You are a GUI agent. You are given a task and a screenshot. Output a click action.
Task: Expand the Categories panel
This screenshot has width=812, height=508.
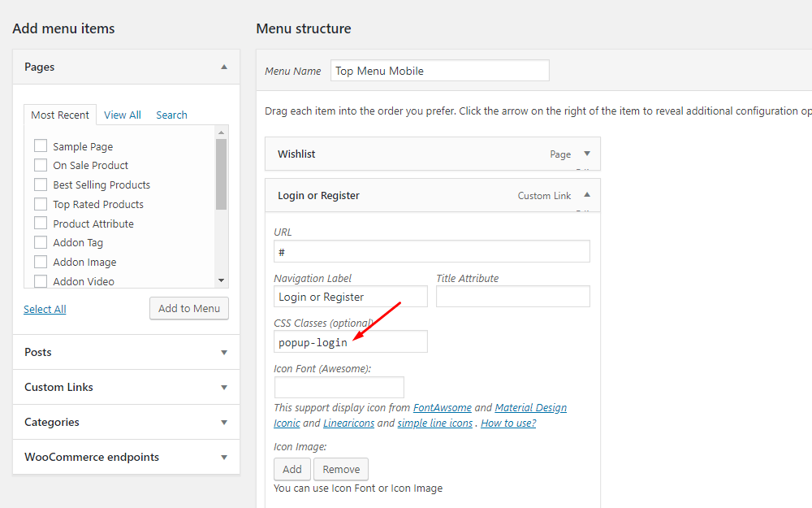click(224, 423)
